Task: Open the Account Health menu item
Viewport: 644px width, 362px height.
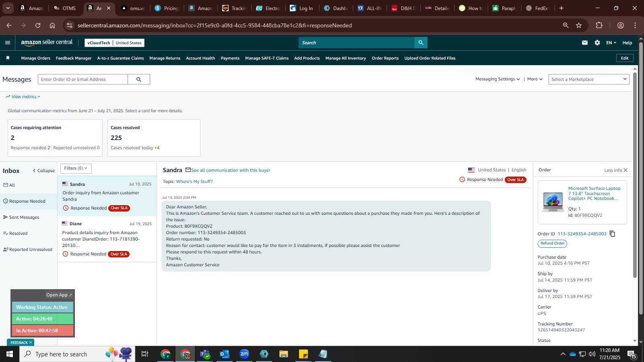Action: point(200,58)
